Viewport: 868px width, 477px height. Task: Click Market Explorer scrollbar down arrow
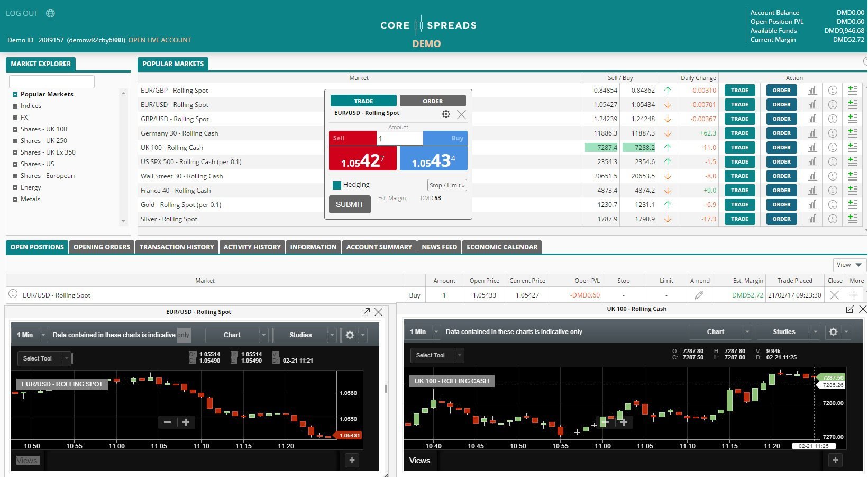point(123,221)
